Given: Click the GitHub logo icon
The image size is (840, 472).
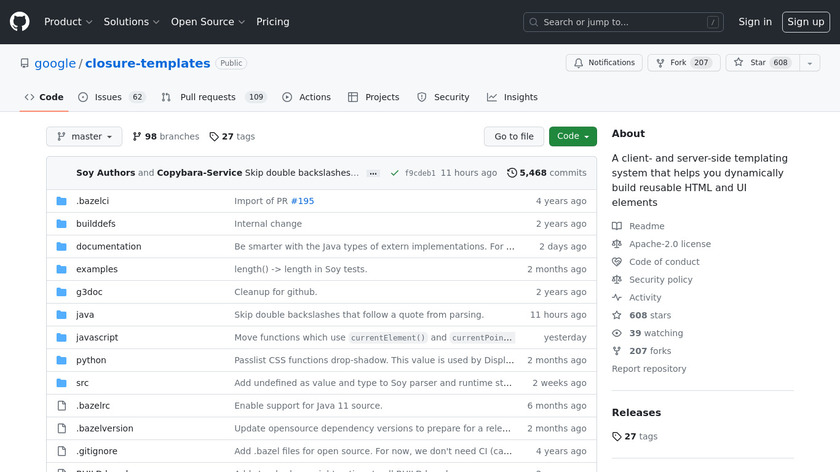Looking at the screenshot, I should [x=20, y=21].
